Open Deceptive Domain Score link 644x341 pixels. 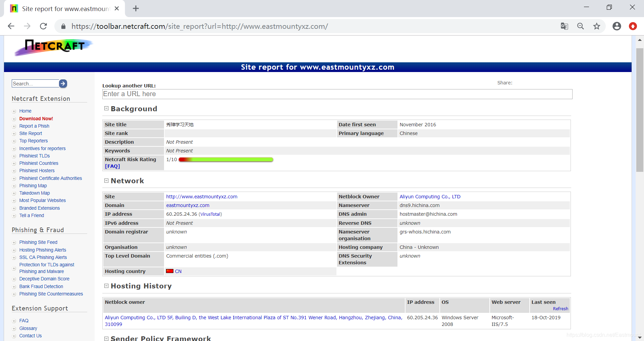[44, 279]
